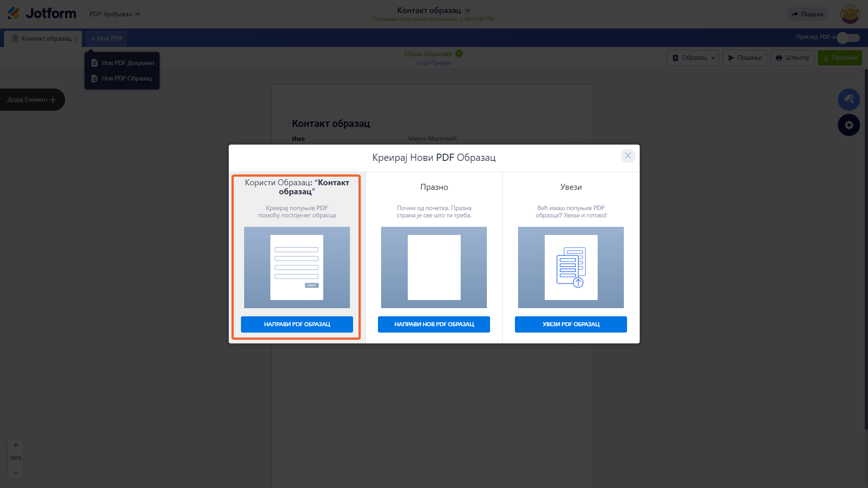The height and width of the screenshot is (488, 868).
Task: Expand the Контакт образац title chevron
Action: [468, 10]
